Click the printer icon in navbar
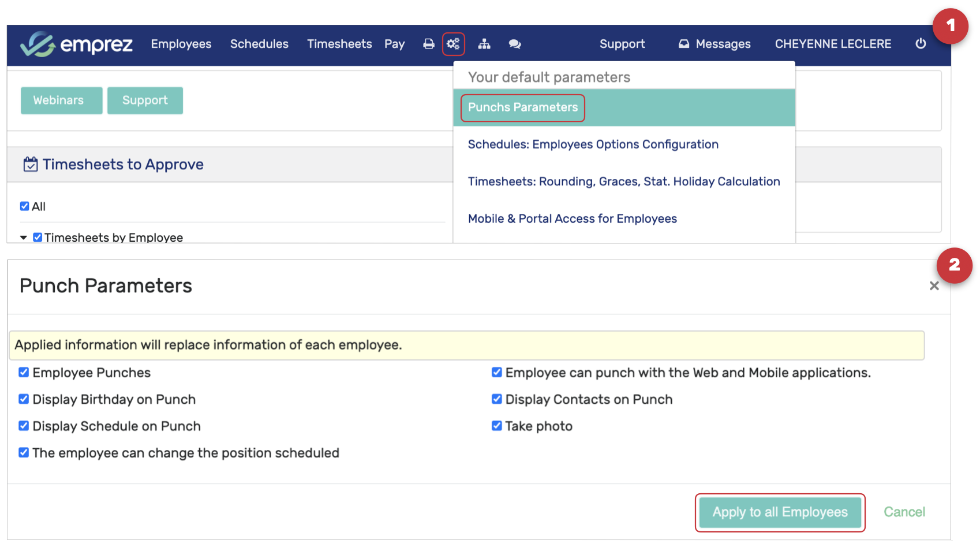Viewport: 980px width, 548px height. [429, 44]
